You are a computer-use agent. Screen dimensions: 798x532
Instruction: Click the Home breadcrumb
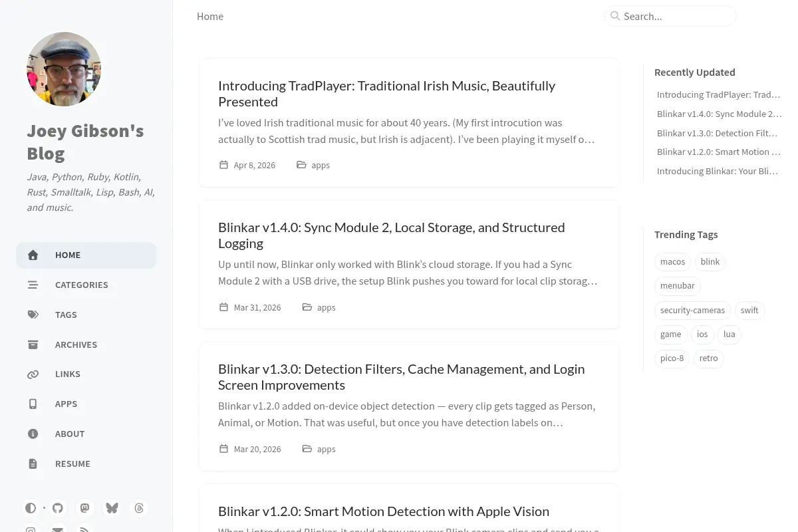click(x=210, y=17)
